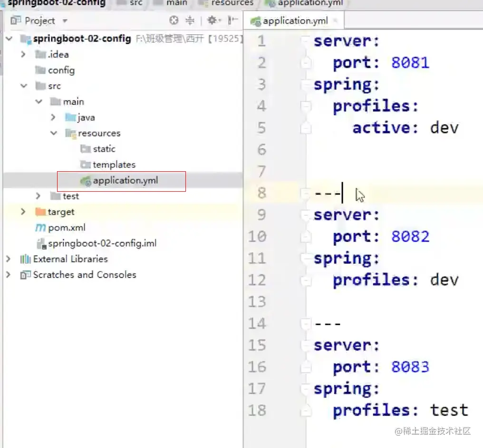The height and width of the screenshot is (448, 483).
Task: Click the main breadcrumb in navigation bar
Action: click(x=177, y=3)
